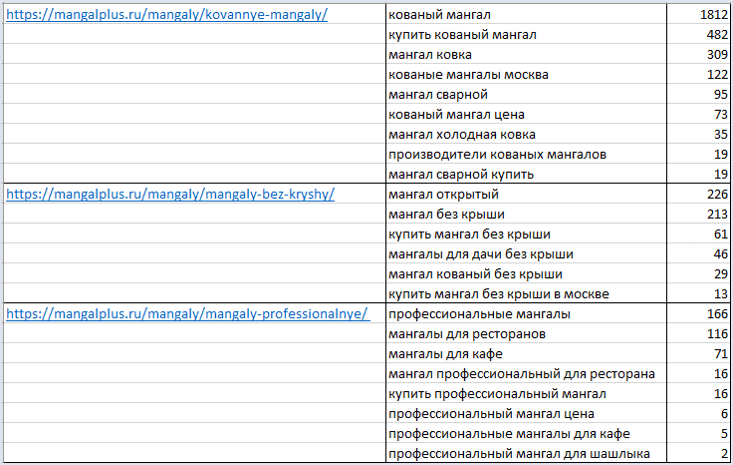Click the frequency value 482
Image resolution: width=733 pixels, height=465 pixels.
pos(717,35)
